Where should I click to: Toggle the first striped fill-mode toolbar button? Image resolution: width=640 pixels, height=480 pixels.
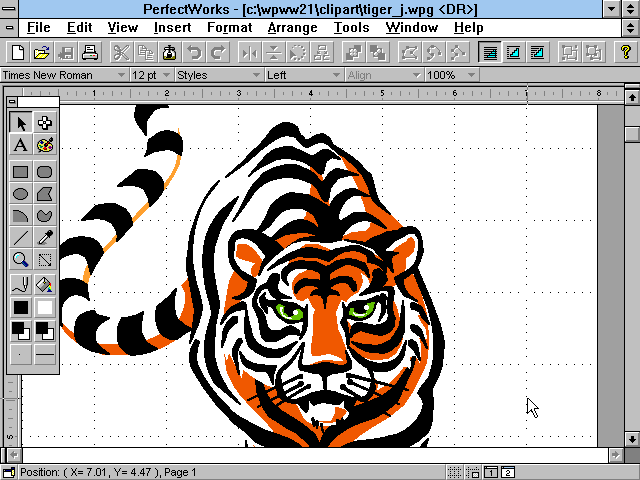490,53
